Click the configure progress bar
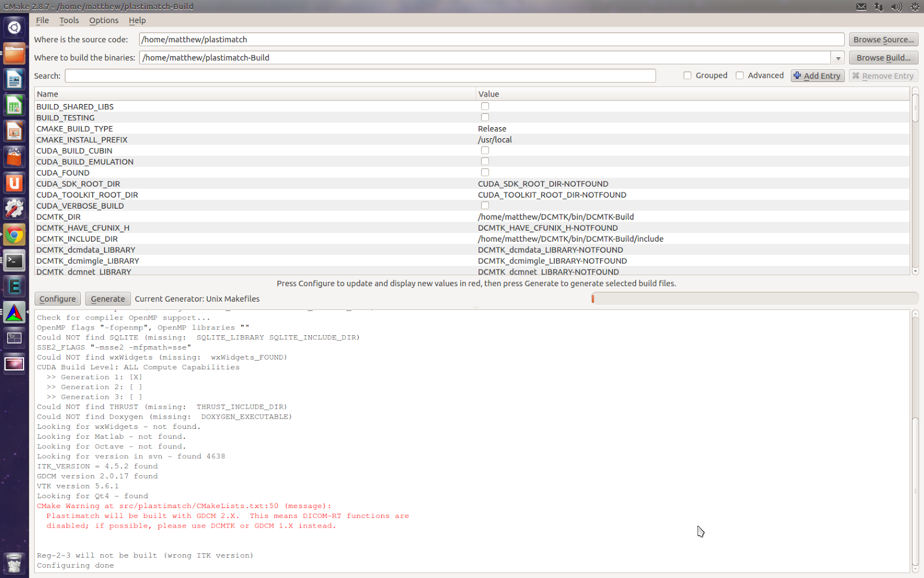 (x=754, y=298)
